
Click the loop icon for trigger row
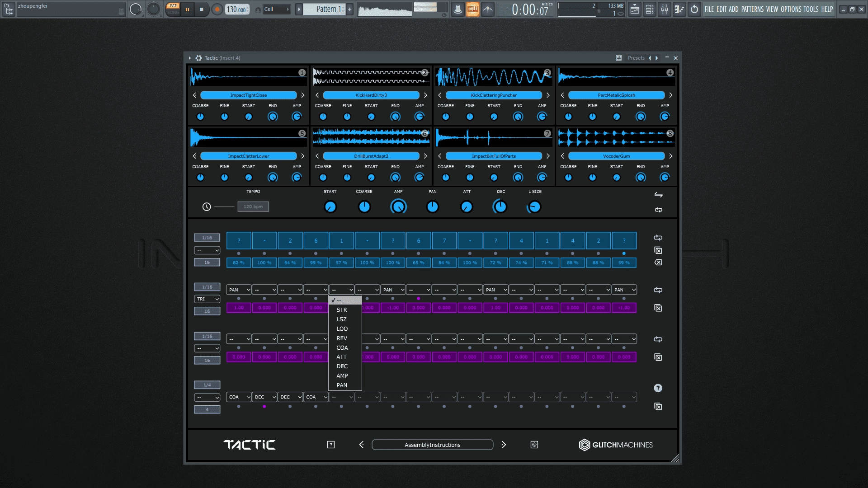(x=658, y=238)
